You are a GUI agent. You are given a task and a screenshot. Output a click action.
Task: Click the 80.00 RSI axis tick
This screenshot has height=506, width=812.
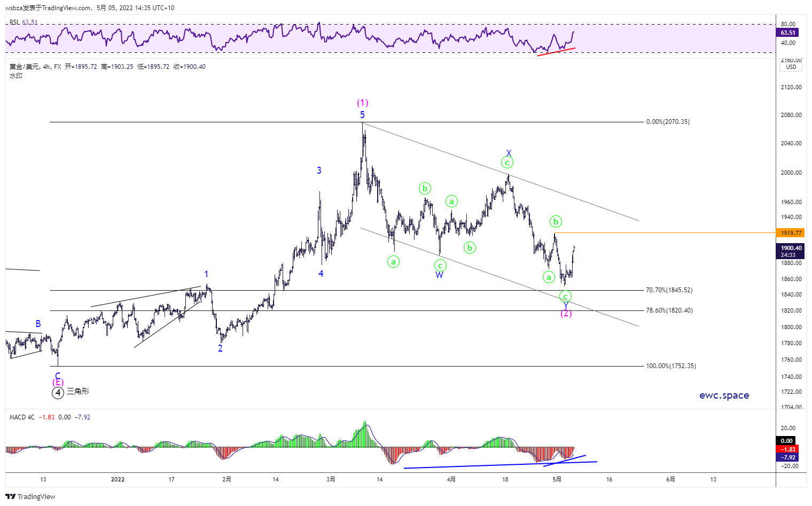pos(788,24)
